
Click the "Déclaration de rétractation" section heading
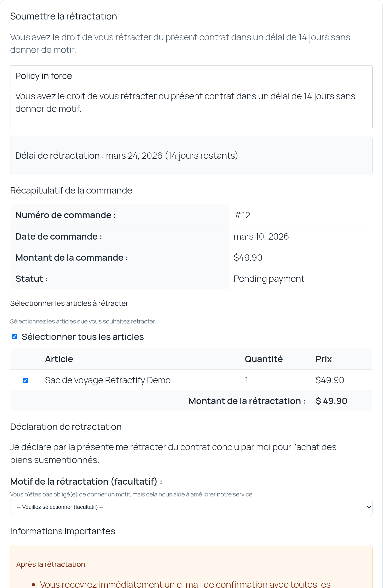(x=66, y=427)
